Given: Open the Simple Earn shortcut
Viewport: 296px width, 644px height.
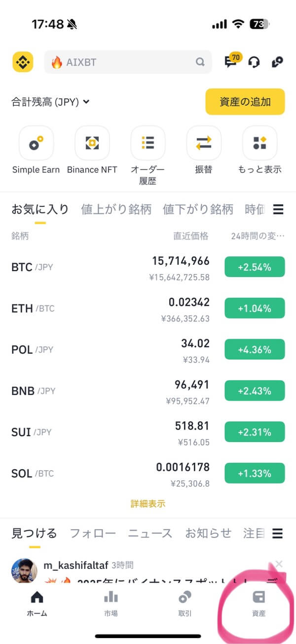Looking at the screenshot, I should click(x=36, y=143).
